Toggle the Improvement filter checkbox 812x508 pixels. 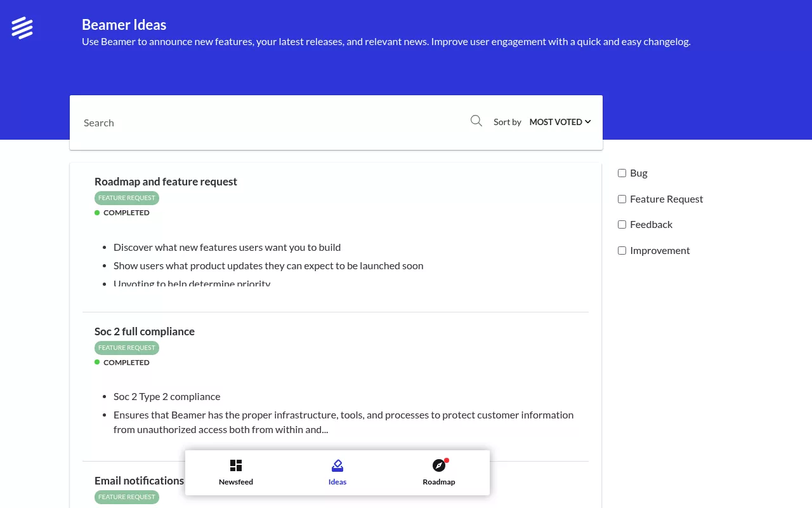coord(622,250)
